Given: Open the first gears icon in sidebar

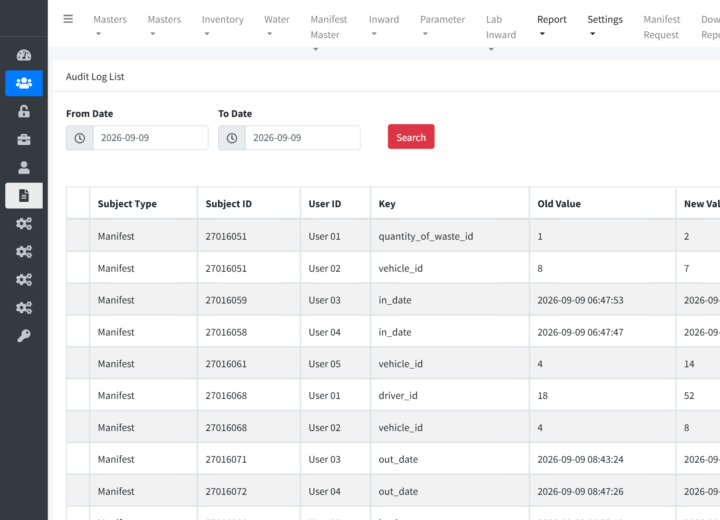Looking at the screenshot, I should click(24, 223).
